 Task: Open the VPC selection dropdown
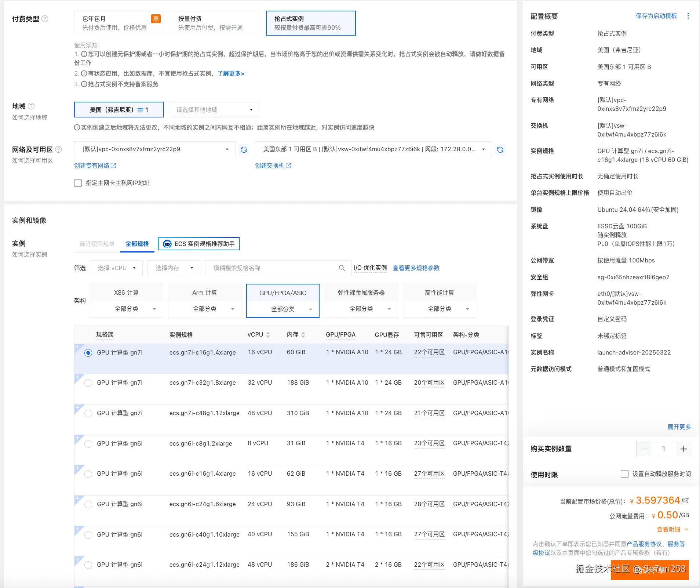(155, 149)
